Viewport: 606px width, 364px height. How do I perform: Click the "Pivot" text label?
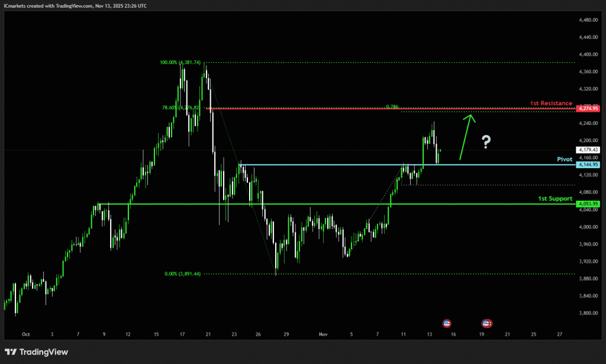(x=565, y=159)
